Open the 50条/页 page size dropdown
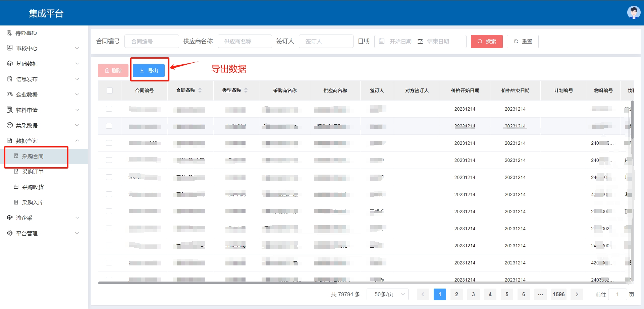Viewport: 644px width, 309px height. click(x=387, y=294)
